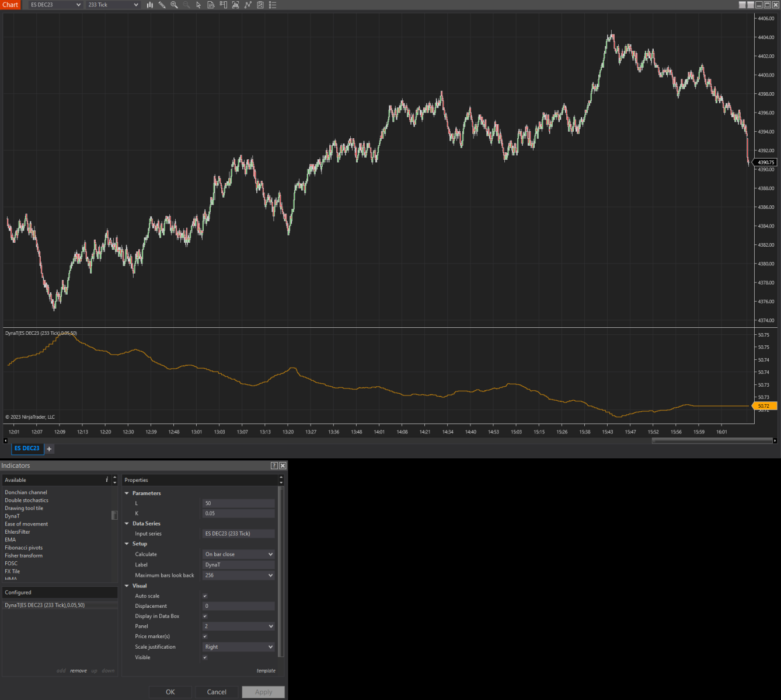Select the drawing tools pencil icon
The height and width of the screenshot is (700, 781).
[x=162, y=5]
